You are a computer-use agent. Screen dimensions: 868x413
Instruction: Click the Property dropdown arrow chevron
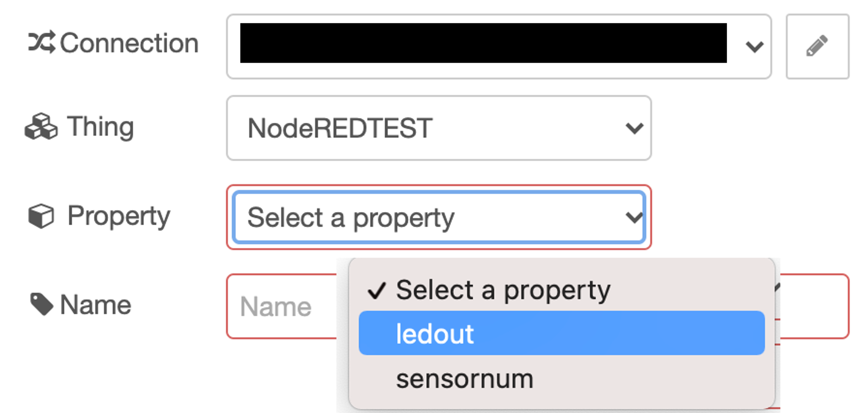tap(634, 218)
